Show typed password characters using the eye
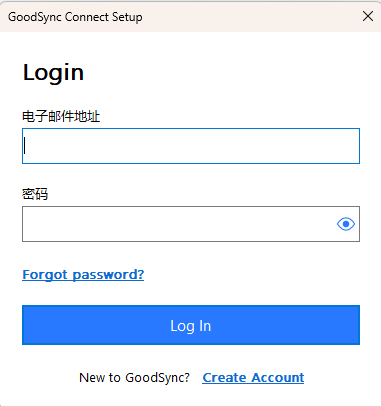The width and height of the screenshot is (381, 406). (346, 224)
